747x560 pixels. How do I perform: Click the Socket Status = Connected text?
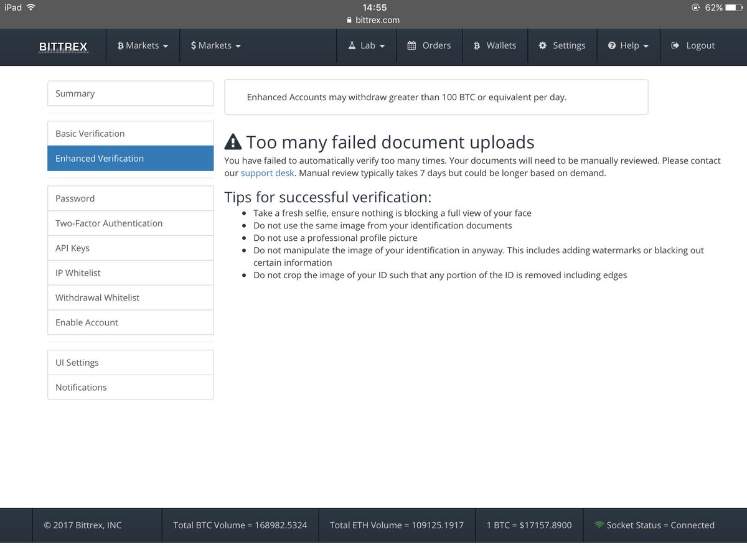coord(660,525)
